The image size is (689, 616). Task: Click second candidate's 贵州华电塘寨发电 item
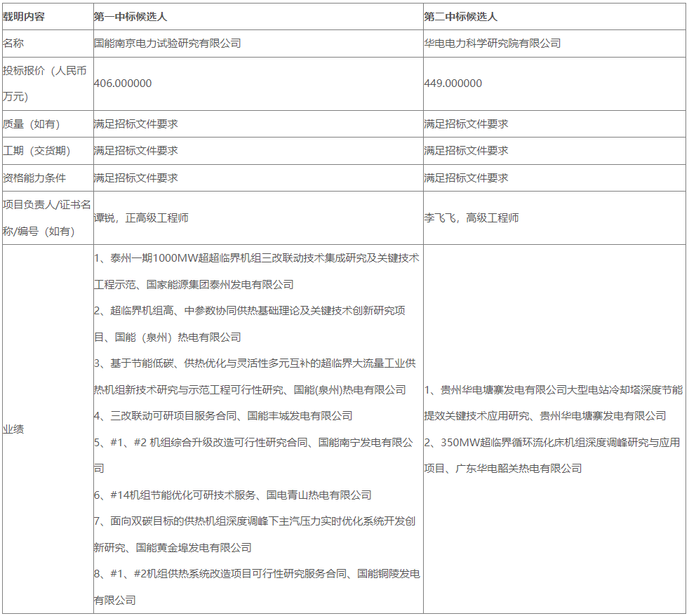(552, 390)
